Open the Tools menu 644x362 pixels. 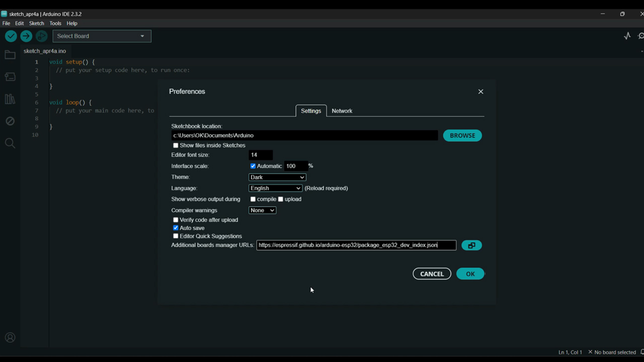55,23
